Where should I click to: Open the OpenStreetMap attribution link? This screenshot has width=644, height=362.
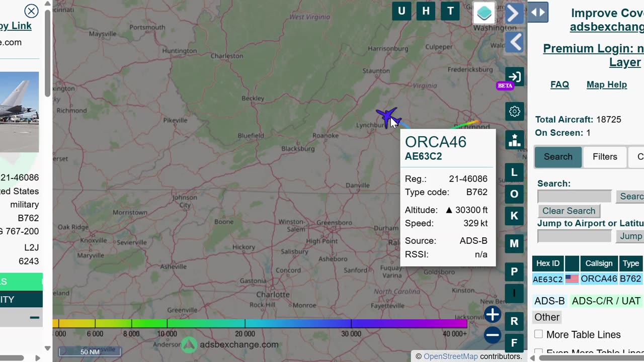(x=450, y=356)
